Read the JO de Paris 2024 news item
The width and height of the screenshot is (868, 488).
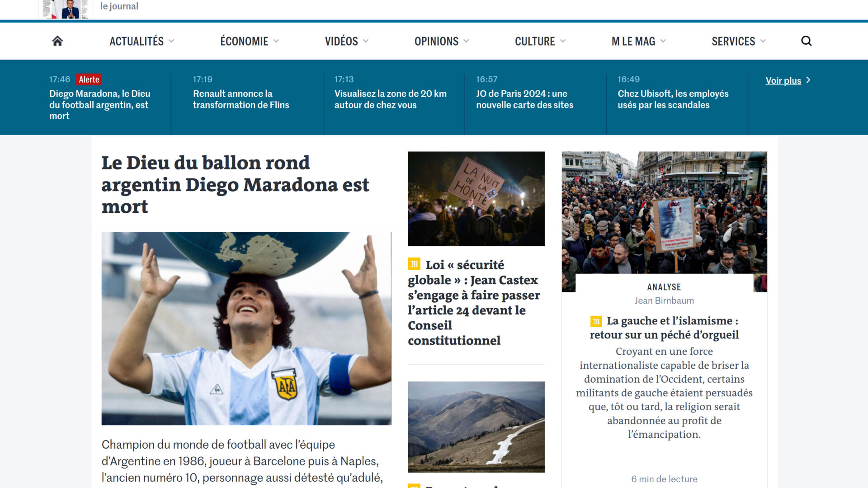[524, 99]
